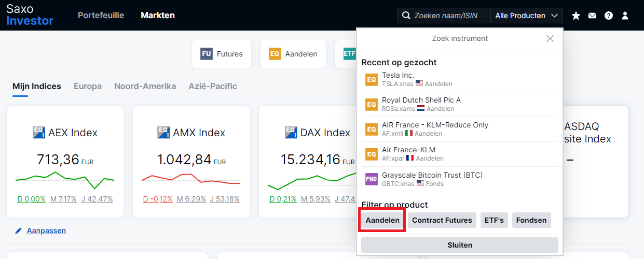Click the AEX value 713,36
The width and height of the screenshot is (644, 259).
pyautogui.click(x=58, y=160)
